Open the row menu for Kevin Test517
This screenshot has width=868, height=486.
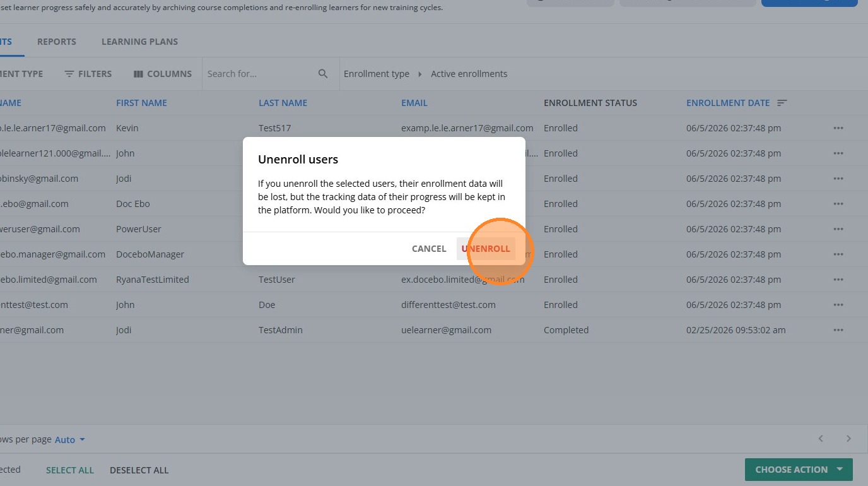(x=838, y=128)
